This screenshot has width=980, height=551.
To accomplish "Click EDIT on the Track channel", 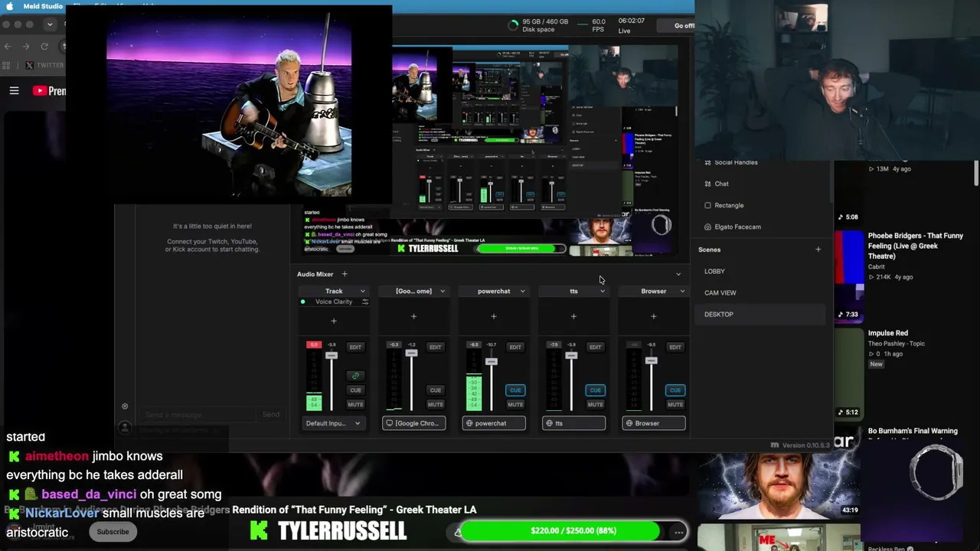I will point(355,347).
